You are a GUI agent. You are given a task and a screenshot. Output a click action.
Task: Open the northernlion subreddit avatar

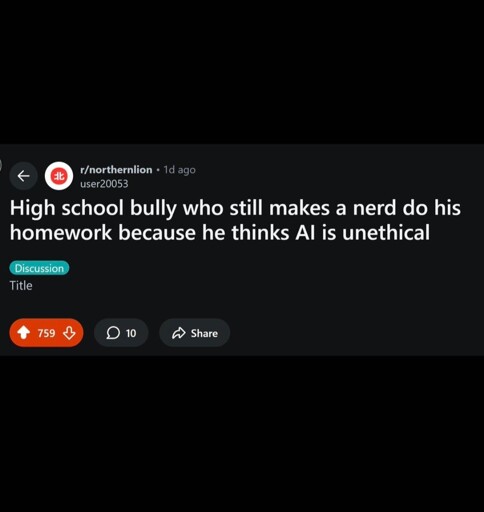[59, 176]
